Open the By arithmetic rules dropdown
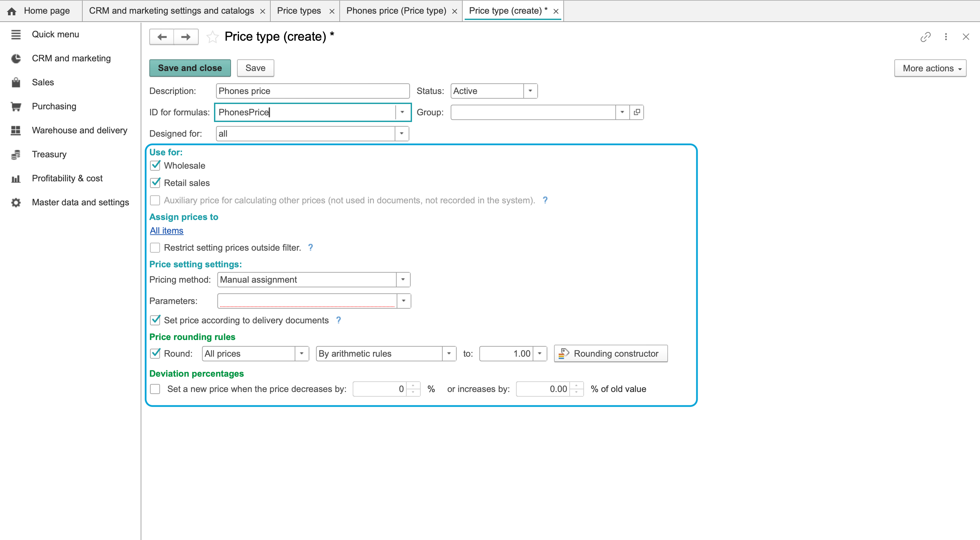The width and height of the screenshot is (980, 540). click(449, 354)
